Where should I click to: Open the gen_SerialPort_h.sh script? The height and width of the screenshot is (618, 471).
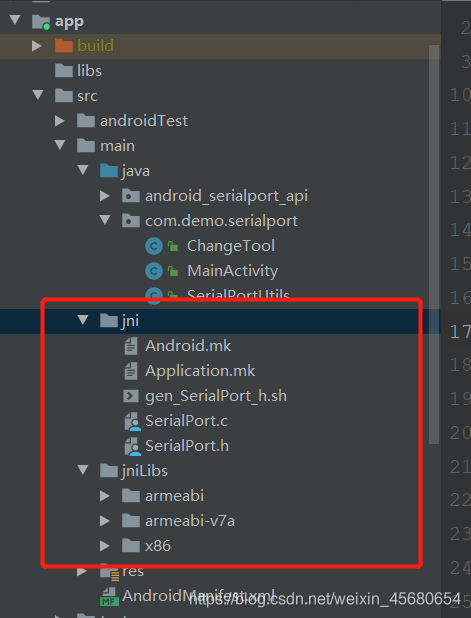(216, 396)
